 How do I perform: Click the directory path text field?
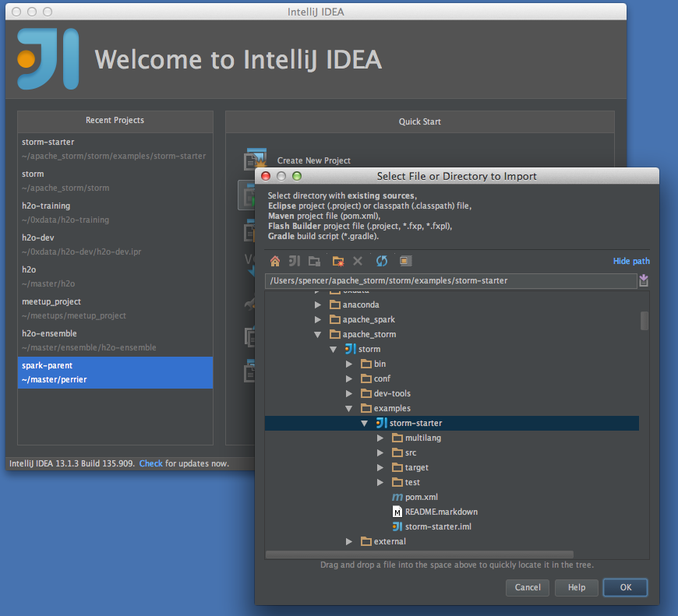point(450,280)
